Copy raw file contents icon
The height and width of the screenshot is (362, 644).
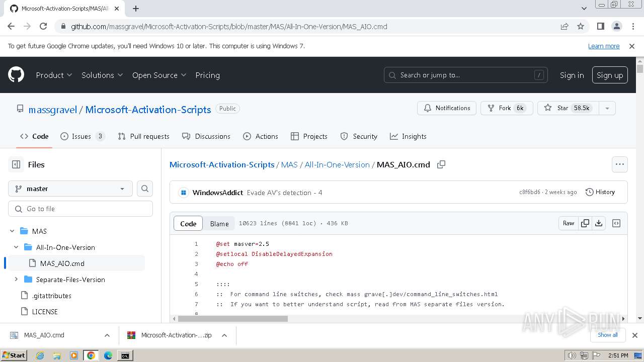pos(585,223)
